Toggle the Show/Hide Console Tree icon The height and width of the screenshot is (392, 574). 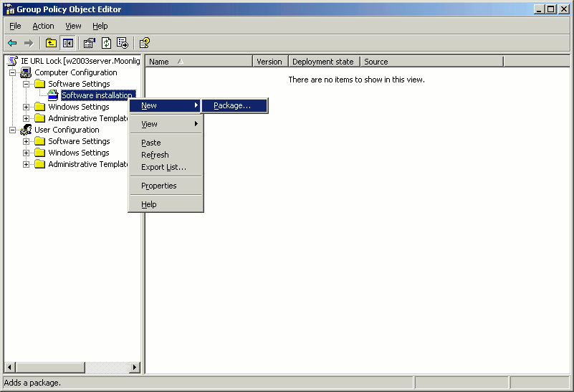(68, 43)
